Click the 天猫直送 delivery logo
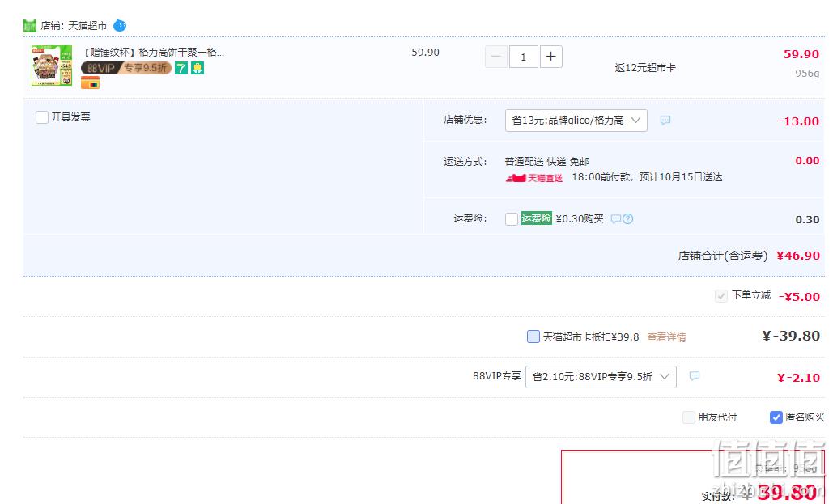The image size is (833, 504). 534,178
